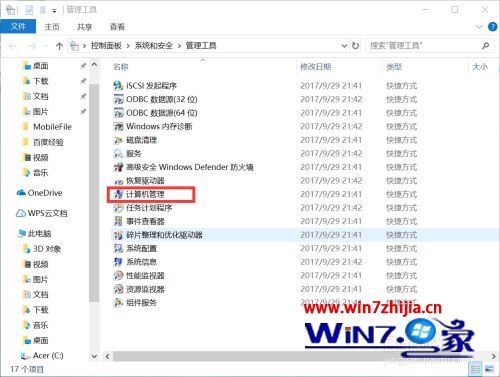Open the quick access toolbar dropdown arrow
500x377 pixels.
pos(54,11)
